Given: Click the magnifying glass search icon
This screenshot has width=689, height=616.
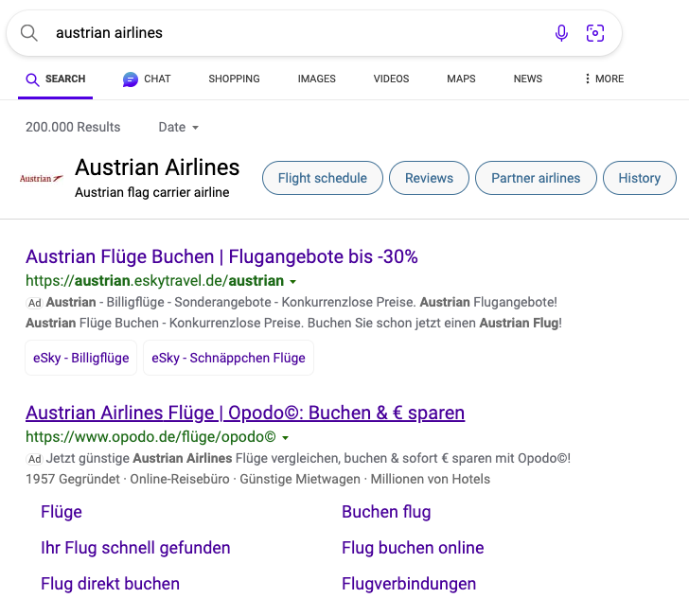Looking at the screenshot, I should pyautogui.click(x=29, y=33).
